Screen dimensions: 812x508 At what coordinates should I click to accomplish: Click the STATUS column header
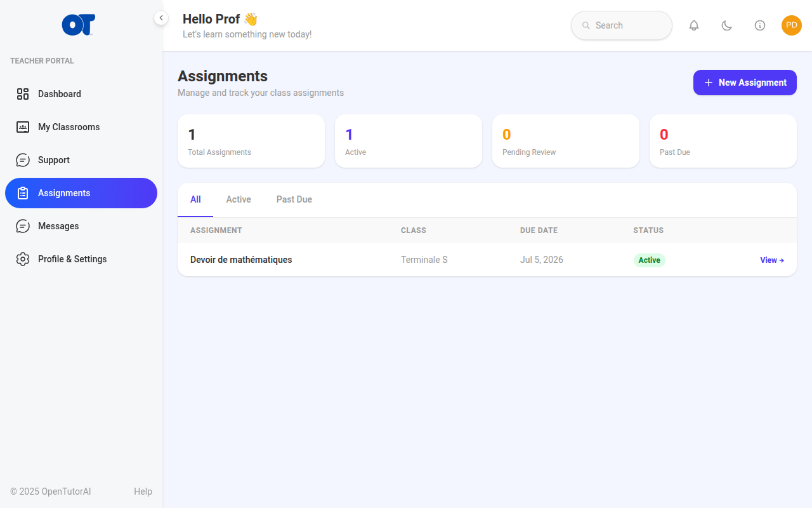[x=648, y=231]
